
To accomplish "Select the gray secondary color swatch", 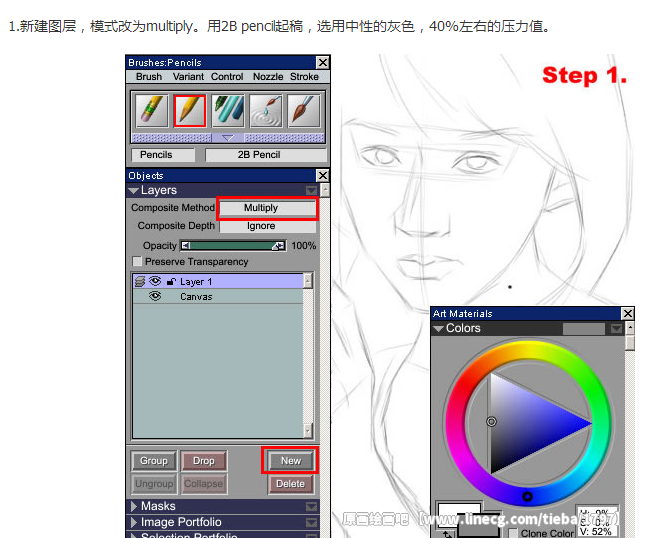I will pyautogui.click(x=478, y=527).
